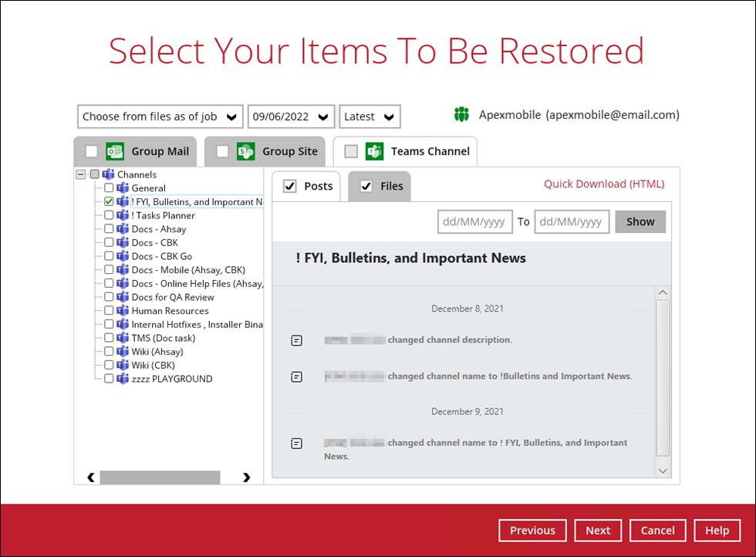756x557 pixels.
Task: Open the 09/06/2022 date dropdown
Action: (x=291, y=116)
